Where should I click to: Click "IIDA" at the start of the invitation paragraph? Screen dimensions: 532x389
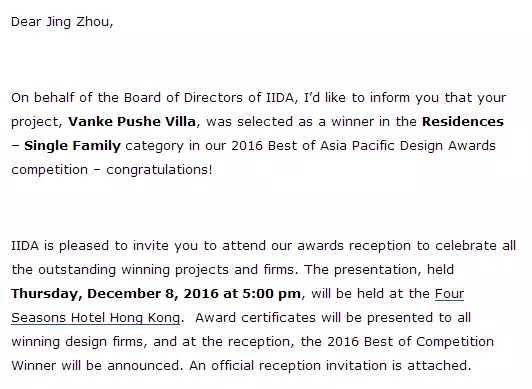coord(25,246)
